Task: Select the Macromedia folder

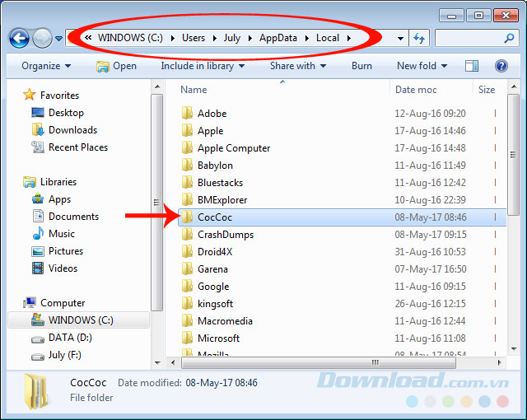Action: (342, 321)
